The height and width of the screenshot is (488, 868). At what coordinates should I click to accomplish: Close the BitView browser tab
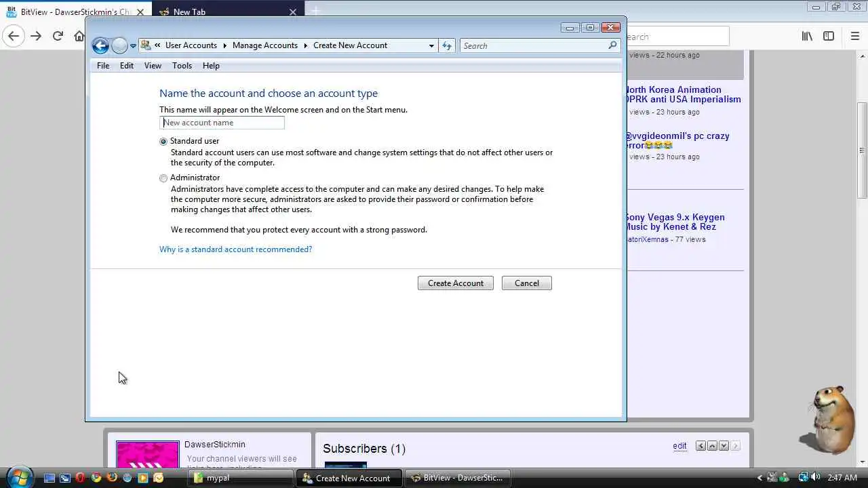coord(141,12)
